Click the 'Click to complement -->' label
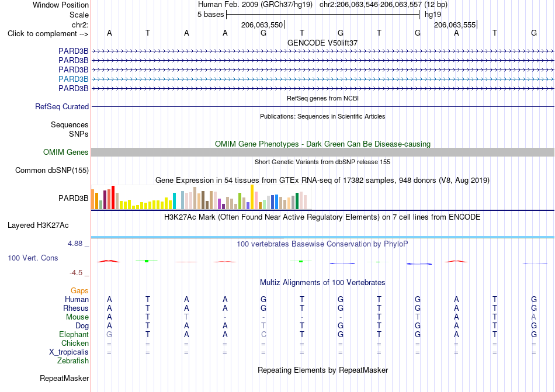Image resolution: width=555 pixels, height=392 pixels. coord(48,34)
